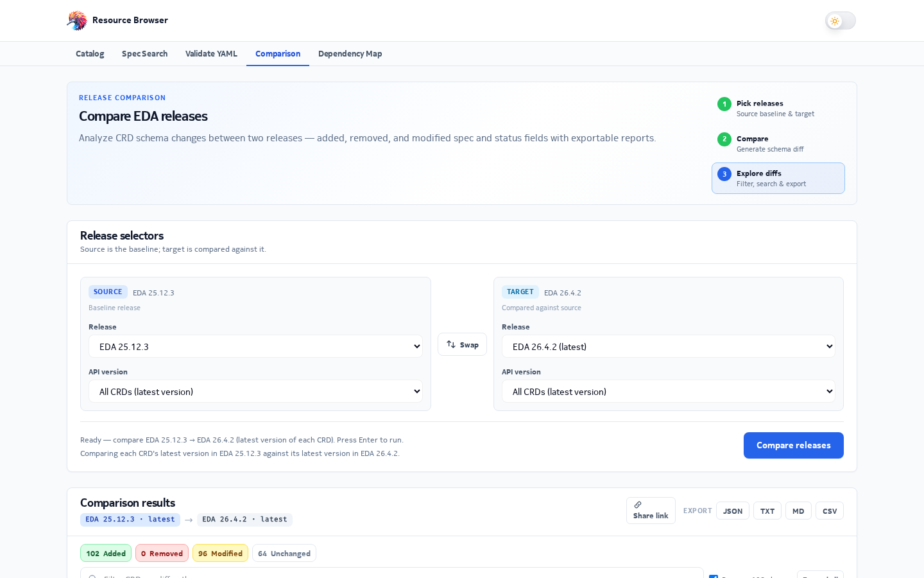Select the Comparison tab
Viewport: 924px width, 578px height.
pyautogui.click(x=278, y=54)
